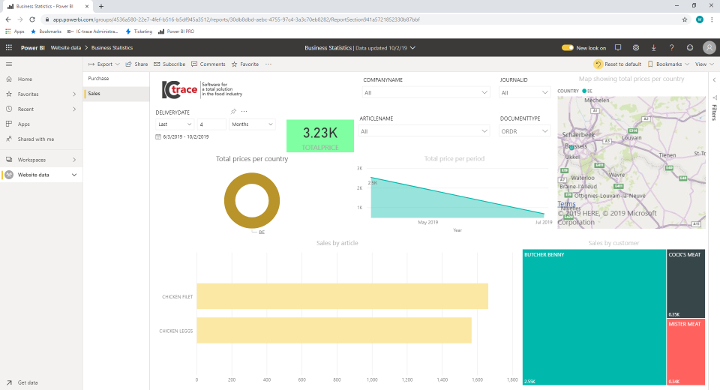Open the Bookmarks menu
720x390 pixels.
coord(669,64)
